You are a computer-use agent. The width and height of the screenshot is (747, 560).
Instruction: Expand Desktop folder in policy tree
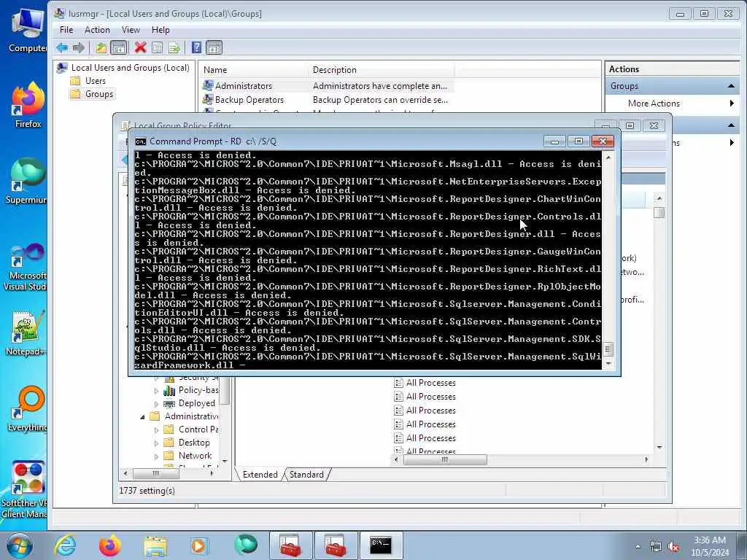click(x=156, y=443)
